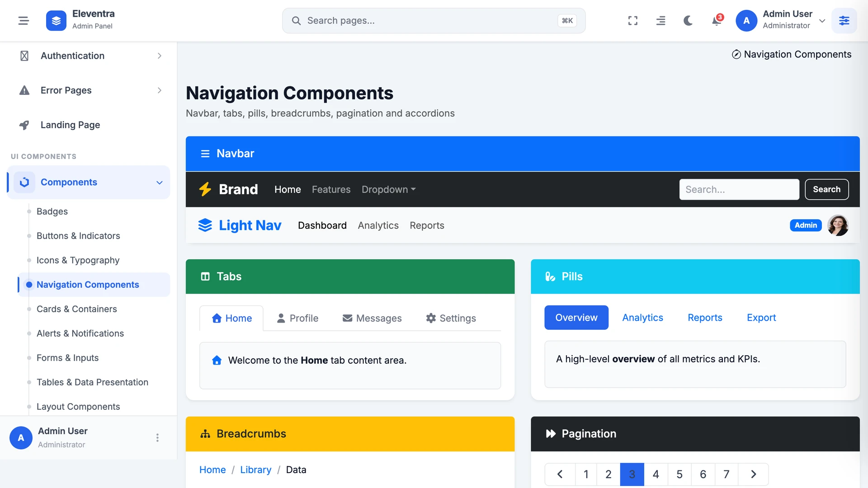Enter fullscreen mode via the expand icon
This screenshot has height=488, width=868.
633,21
